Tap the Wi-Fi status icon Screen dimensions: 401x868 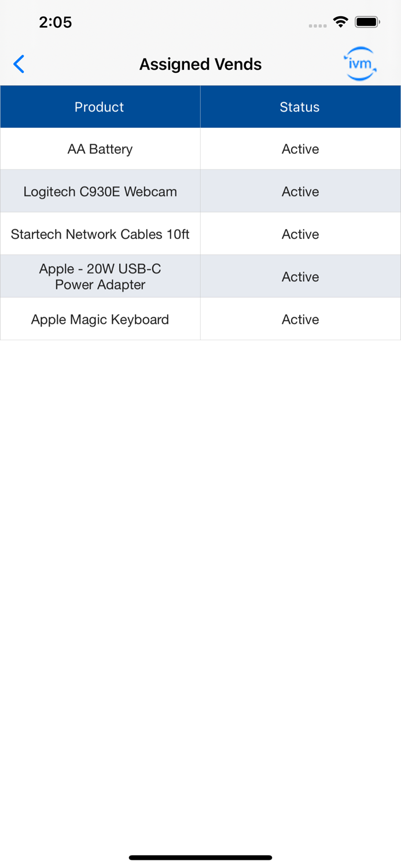[341, 23]
